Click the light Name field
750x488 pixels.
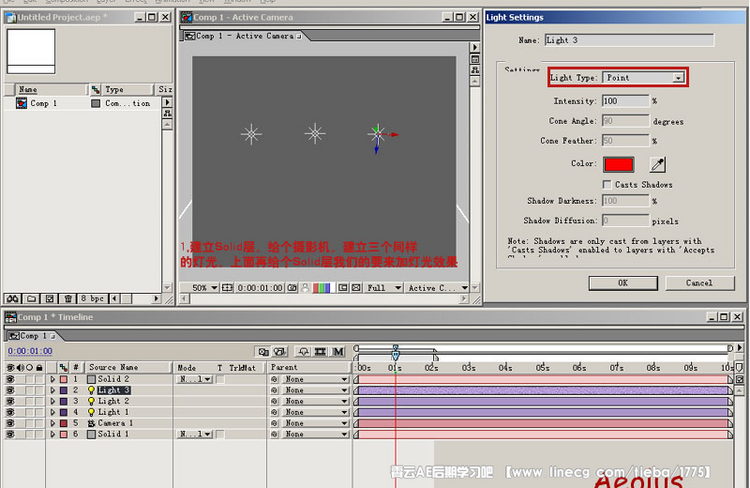pos(629,40)
